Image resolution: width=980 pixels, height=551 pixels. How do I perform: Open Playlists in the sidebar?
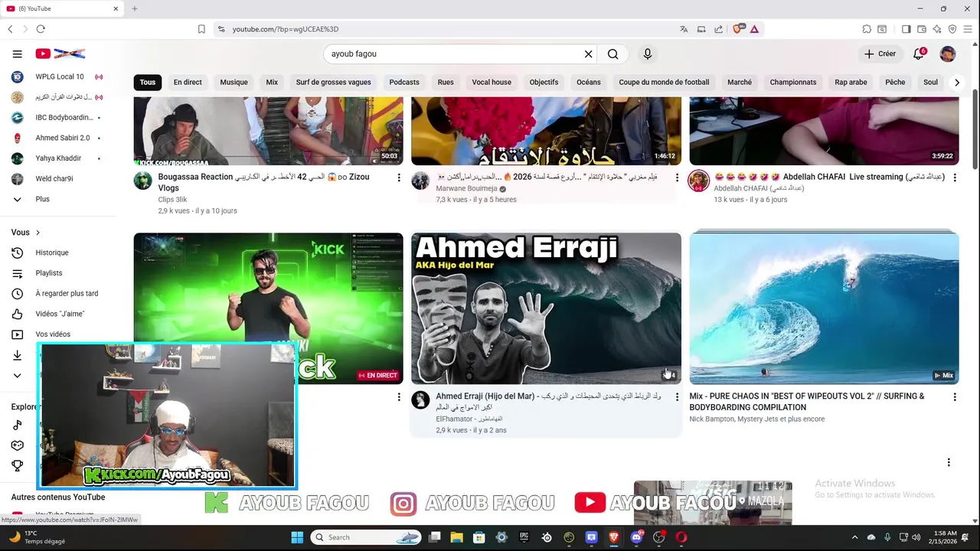click(57, 272)
